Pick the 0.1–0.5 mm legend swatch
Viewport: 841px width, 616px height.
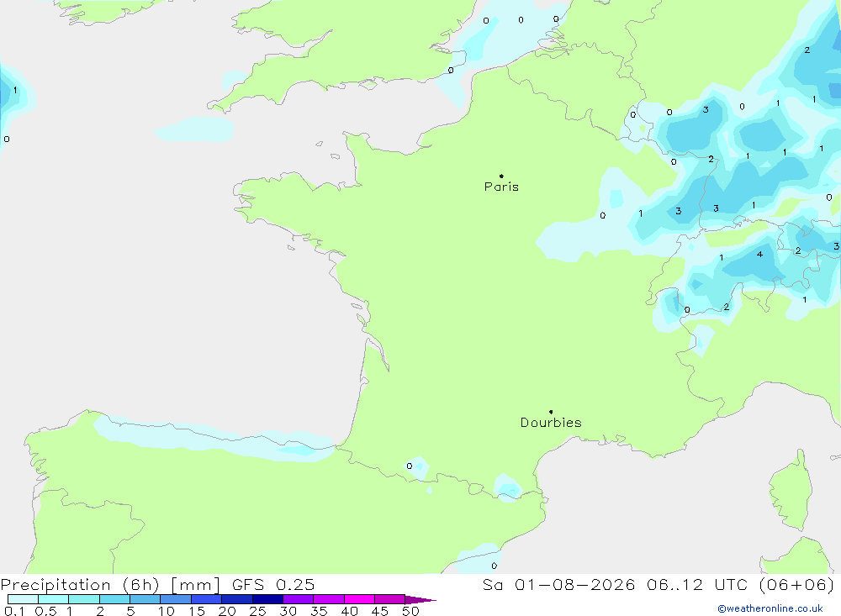click(x=23, y=599)
